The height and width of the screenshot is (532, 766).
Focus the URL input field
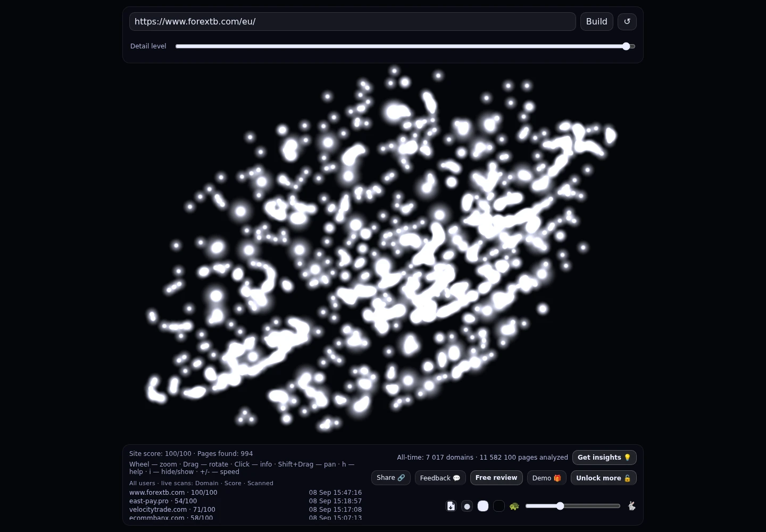pyautogui.click(x=353, y=22)
